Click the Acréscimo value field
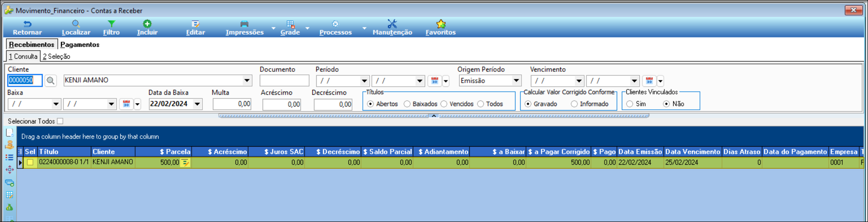868x222 pixels. (282, 104)
